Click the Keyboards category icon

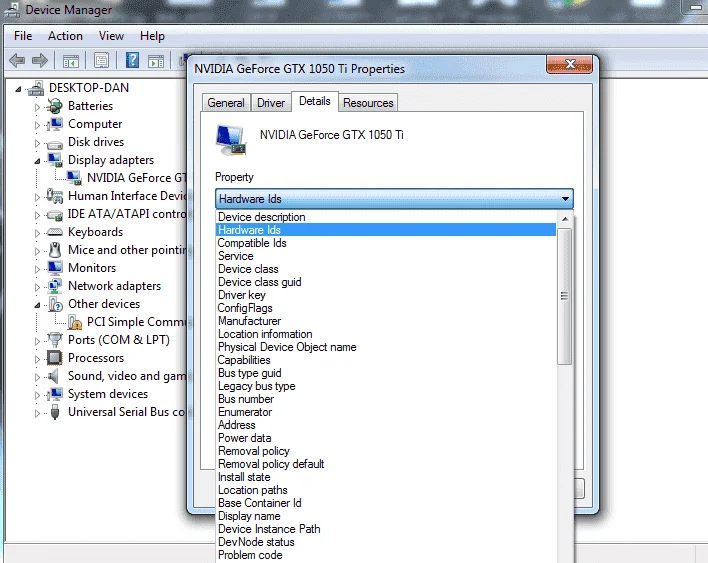click(55, 232)
